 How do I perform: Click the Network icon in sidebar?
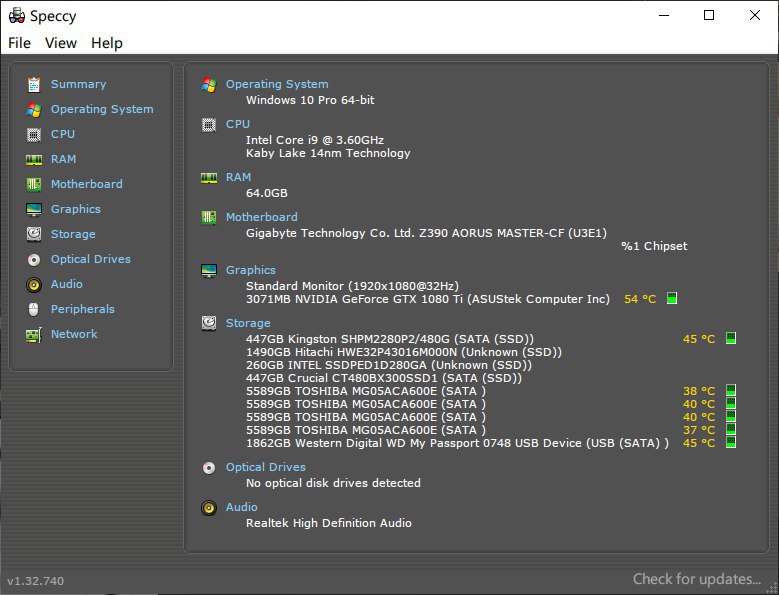(x=34, y=334)
